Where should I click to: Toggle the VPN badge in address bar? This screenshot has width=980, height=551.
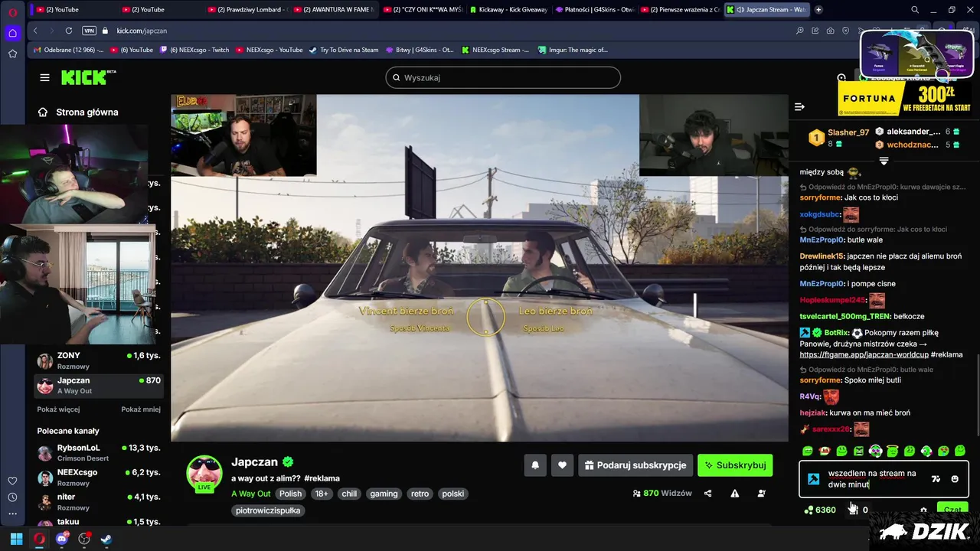[x=89, y=31]
